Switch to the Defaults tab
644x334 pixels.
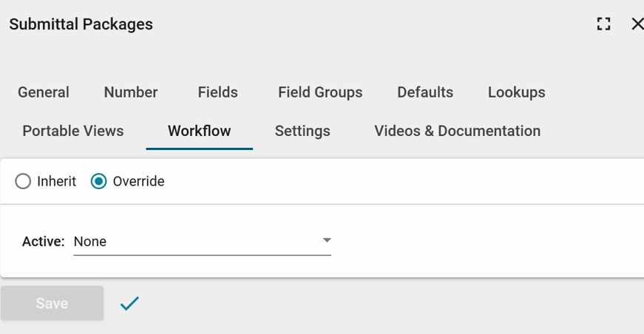click(x=425, y=92)
